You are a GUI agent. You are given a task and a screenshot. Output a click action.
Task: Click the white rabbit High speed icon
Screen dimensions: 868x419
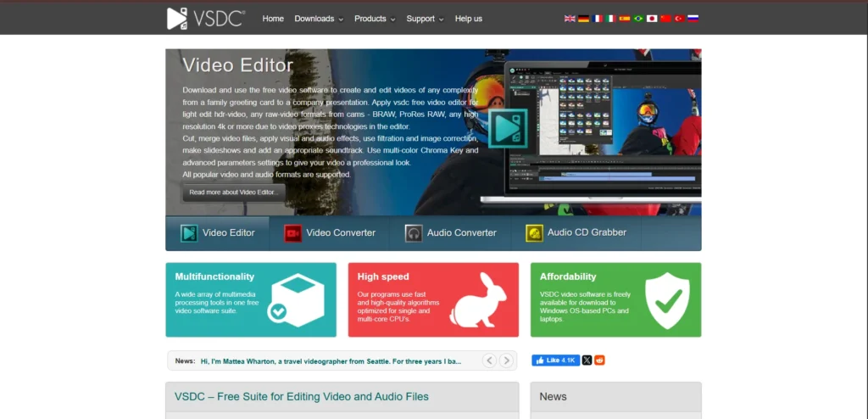pos(479,299)
